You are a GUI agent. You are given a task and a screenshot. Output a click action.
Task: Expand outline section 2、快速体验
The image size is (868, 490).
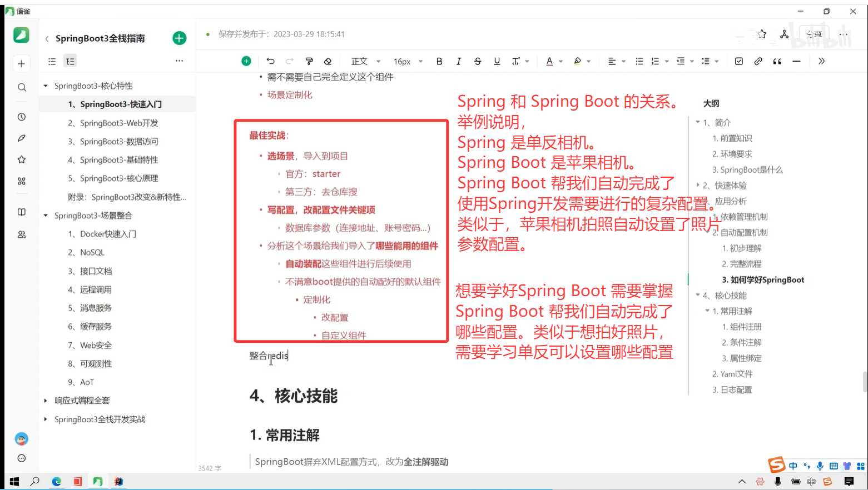(698, 185)
